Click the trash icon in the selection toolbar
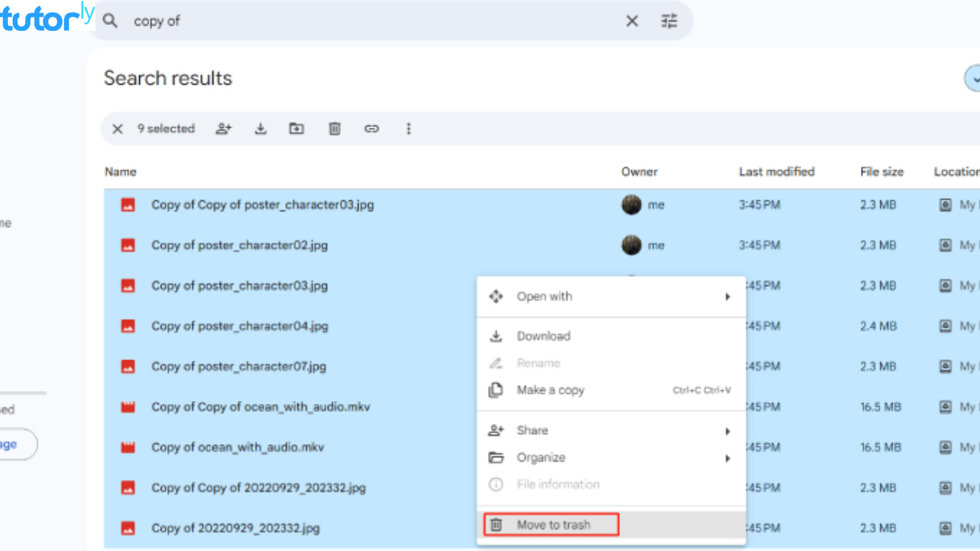 click(x=334, y=128)
